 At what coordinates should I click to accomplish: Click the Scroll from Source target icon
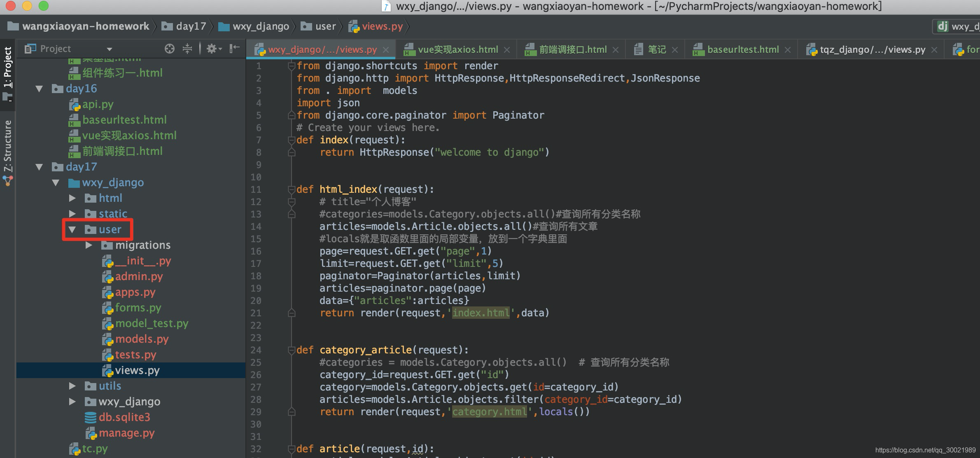pyautogui.click(x=169, y=49)
